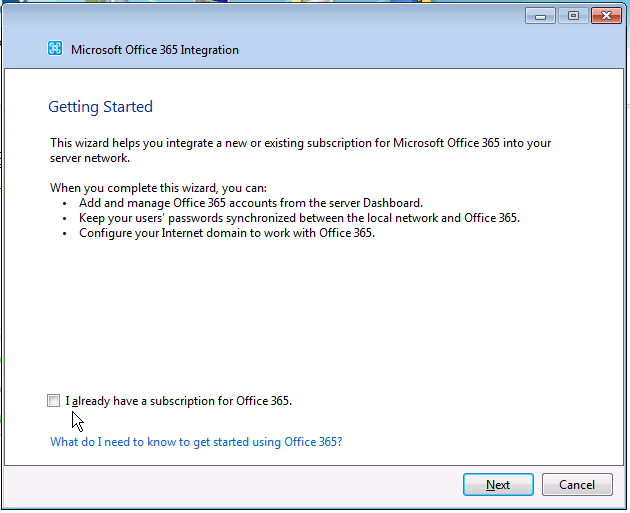Click the background window strip above the dialog
The image size is (630, 513).
tap(300, 2)
